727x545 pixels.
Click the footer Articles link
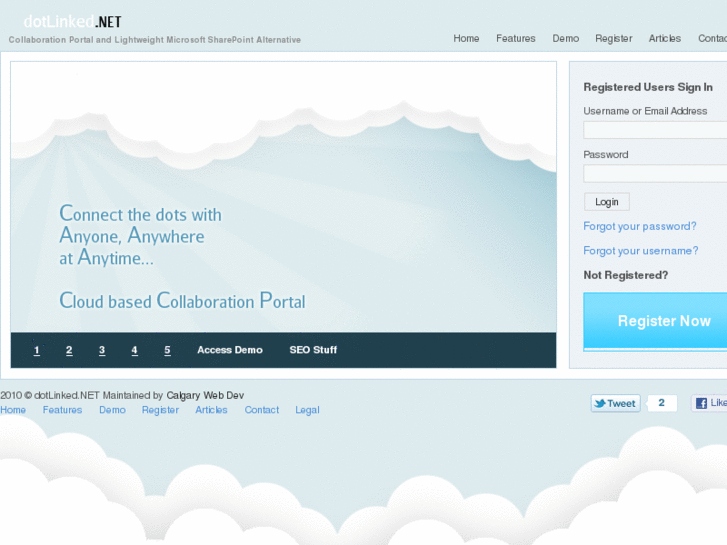coord(211,410)
